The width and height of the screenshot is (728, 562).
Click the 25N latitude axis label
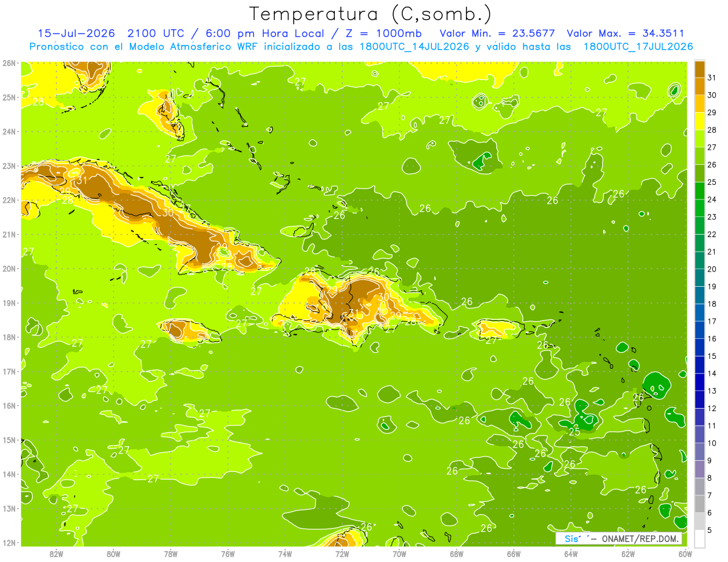tap(9, 98)
